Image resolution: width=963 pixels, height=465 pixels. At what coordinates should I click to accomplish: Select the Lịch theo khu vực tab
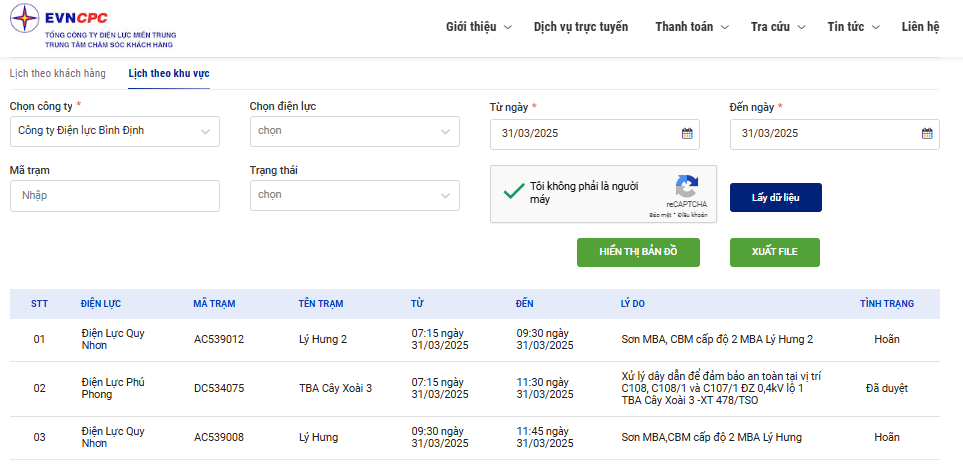click(169, 74)
